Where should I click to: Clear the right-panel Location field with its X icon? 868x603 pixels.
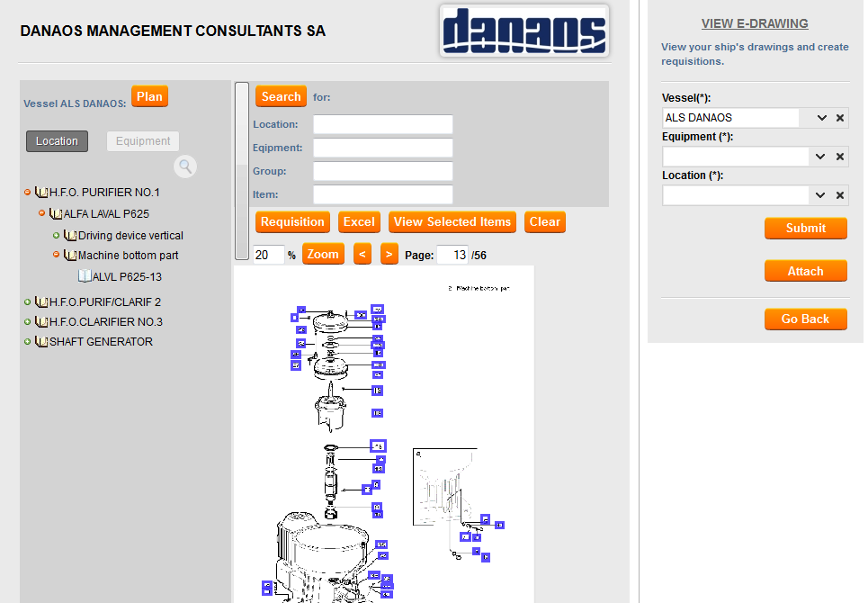tap(840, 195)
